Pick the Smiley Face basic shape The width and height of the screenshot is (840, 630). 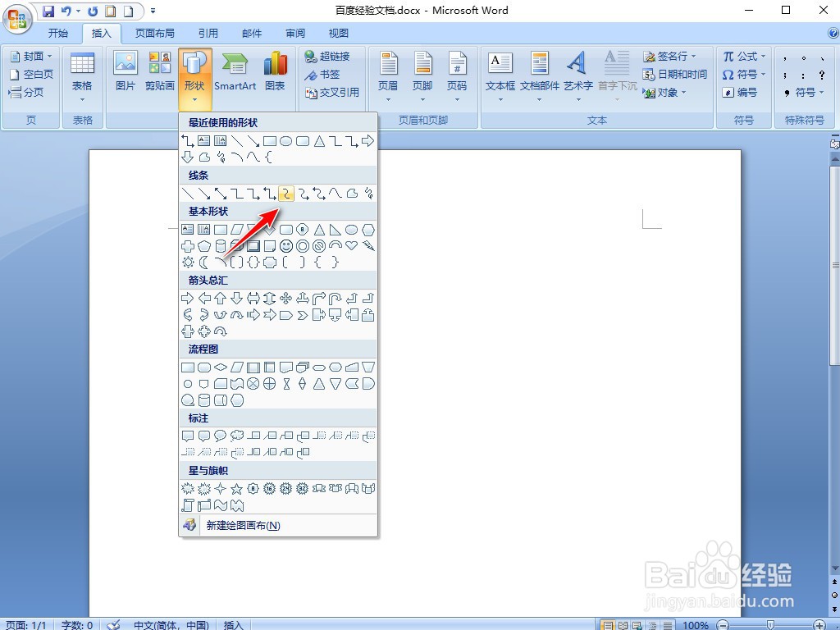[x=286, y=246]
